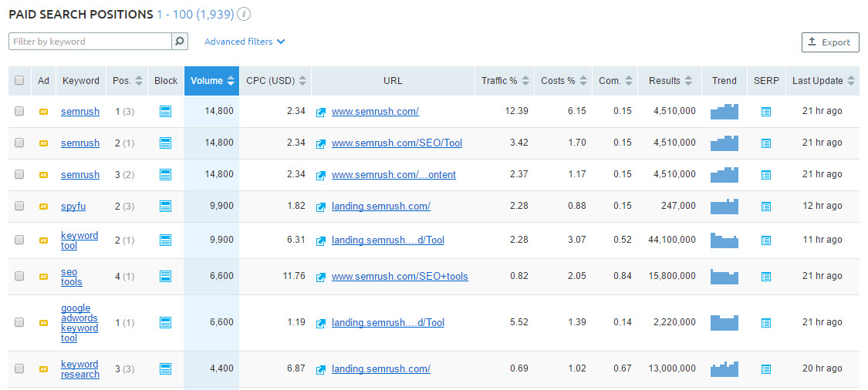
Task: Click the search magnifier icon next to keyword filter
Action: click(179, 42)
